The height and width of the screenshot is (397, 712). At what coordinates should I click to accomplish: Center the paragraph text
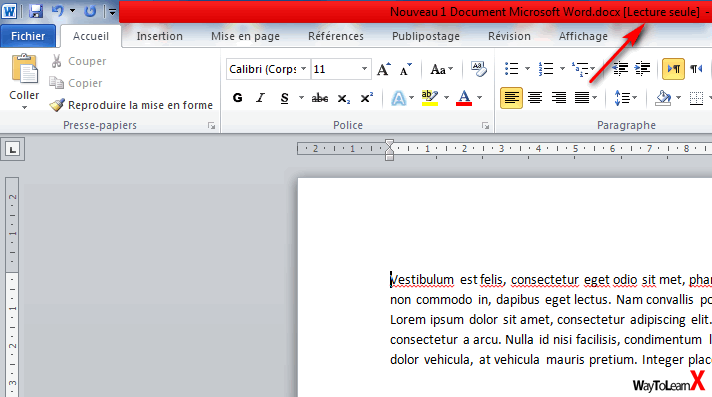535,98
